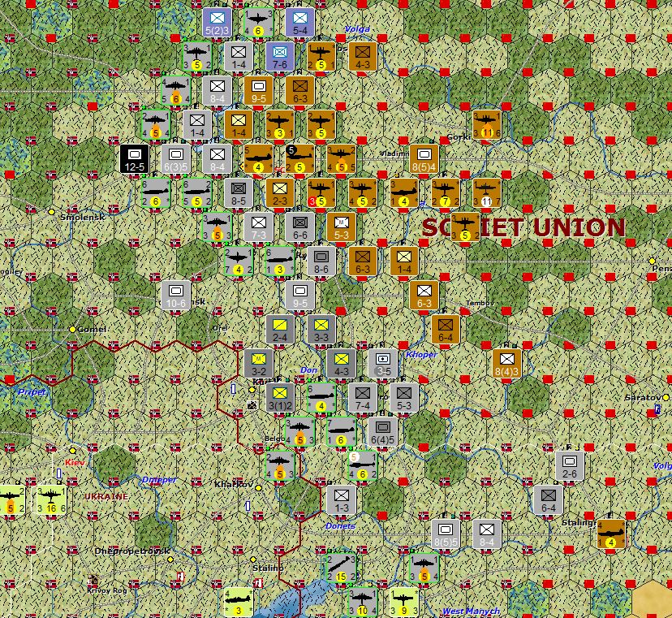Select the brown air unit over SOVIET UNION label
Viewport: 672px width, 618px height.
465,227
